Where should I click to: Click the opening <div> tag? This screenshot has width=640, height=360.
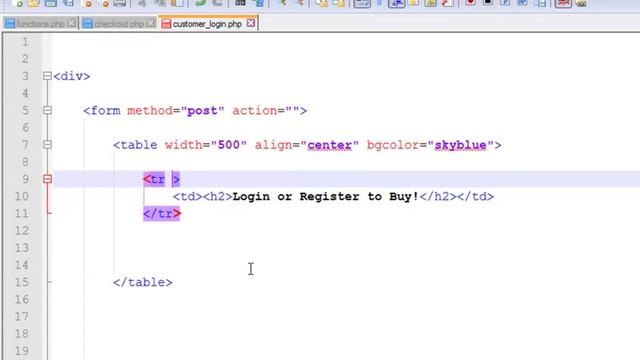point(72,76)
